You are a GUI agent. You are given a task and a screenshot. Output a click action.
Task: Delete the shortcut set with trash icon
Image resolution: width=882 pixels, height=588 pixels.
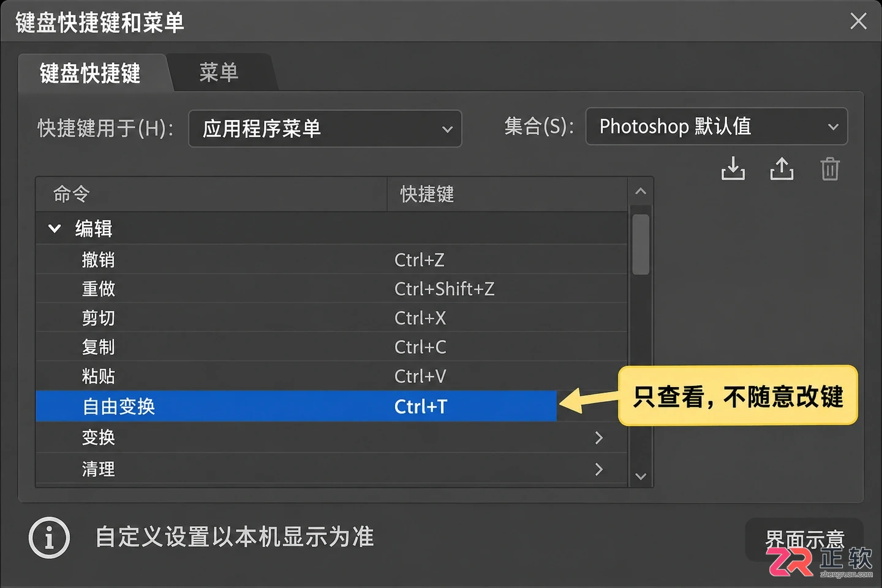coord(830,169)
